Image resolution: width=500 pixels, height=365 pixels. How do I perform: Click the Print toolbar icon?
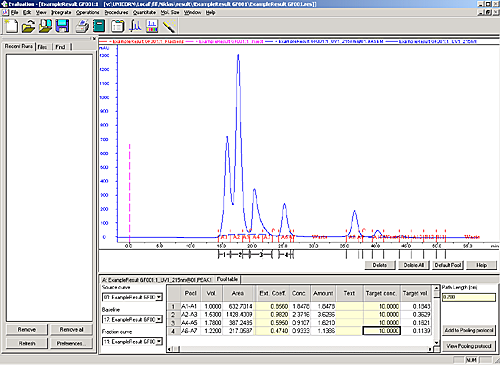point(82,26)
